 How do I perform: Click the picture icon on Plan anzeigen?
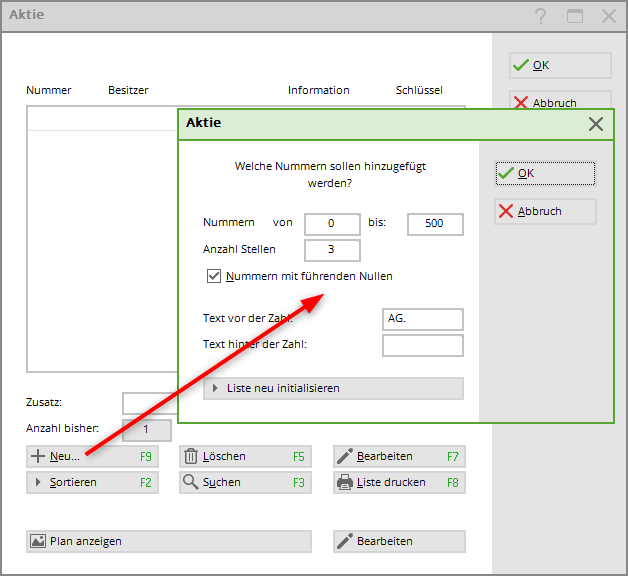point(38,541)
